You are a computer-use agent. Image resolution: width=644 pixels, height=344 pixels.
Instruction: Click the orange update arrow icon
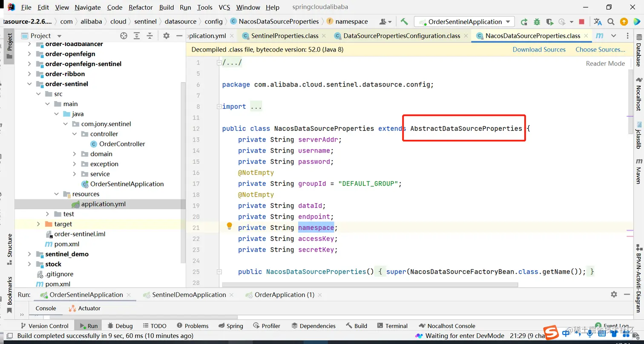(x=624, y=22)
